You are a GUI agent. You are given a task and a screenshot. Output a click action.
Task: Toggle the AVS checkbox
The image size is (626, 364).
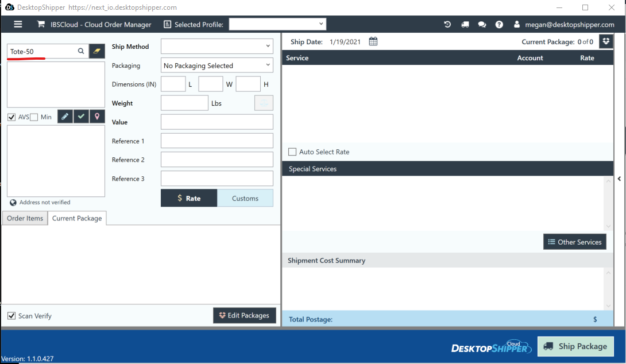point(11,117)
